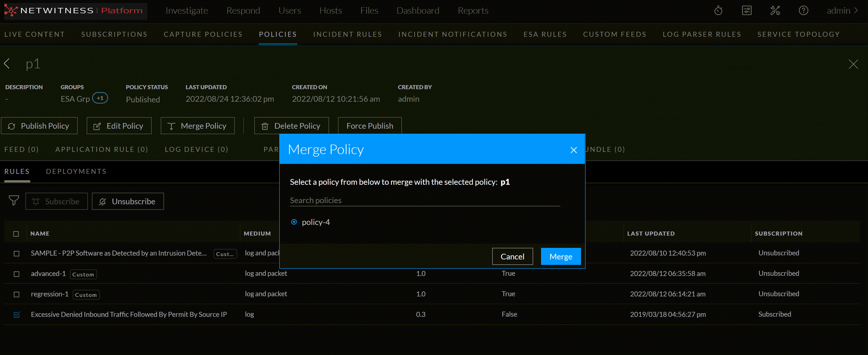Open the Investigate menu
The height and width of the screenshot is (355, 868).
(x=187, y=11)
